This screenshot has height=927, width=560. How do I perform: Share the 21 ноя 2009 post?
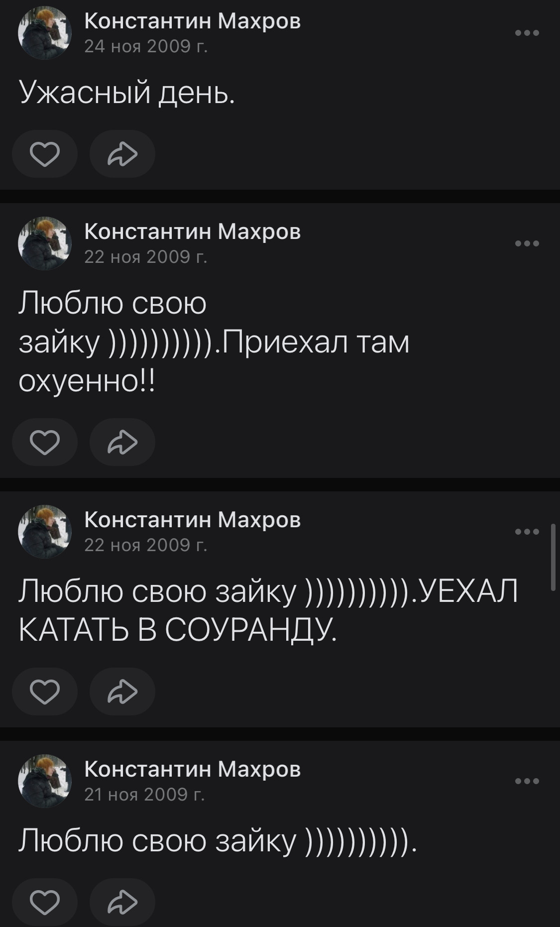[x=122, y=902]
